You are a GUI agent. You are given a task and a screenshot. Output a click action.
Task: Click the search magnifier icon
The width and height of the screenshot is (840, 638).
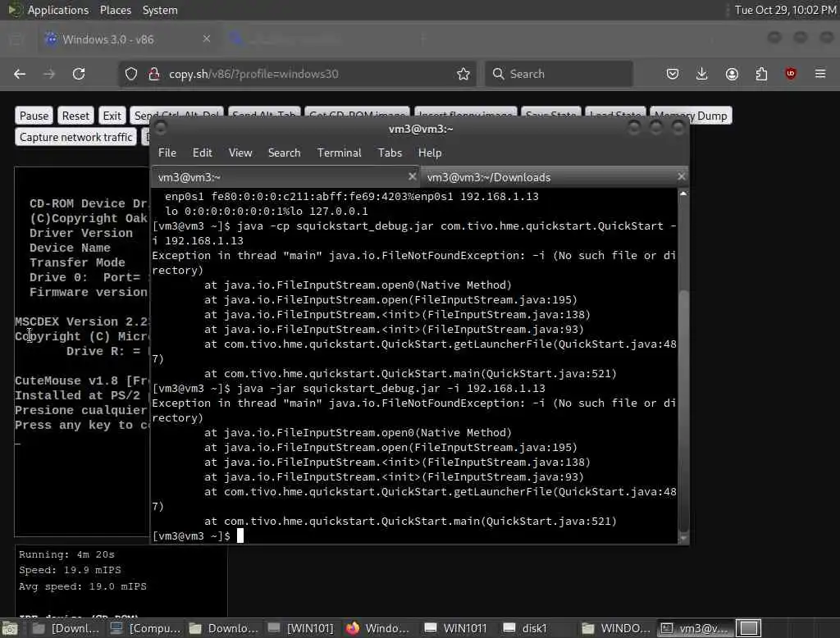[x=498, y=74]
